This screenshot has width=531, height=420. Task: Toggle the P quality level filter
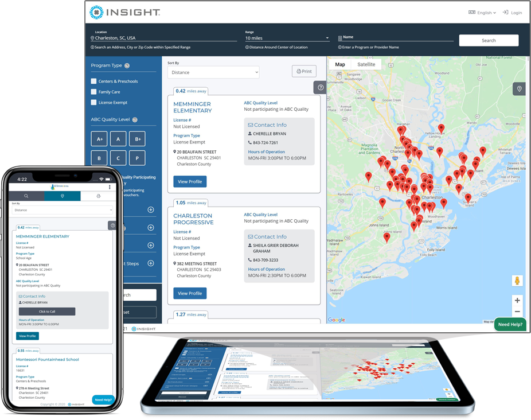pyautogui.click(x=137, y=158)
